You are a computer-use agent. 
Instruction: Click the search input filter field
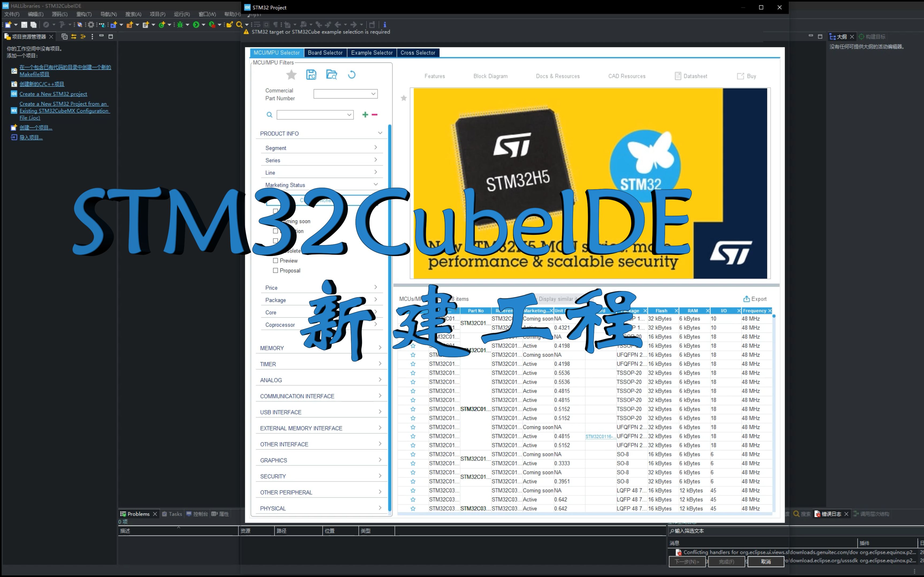[x=314, y=114]
